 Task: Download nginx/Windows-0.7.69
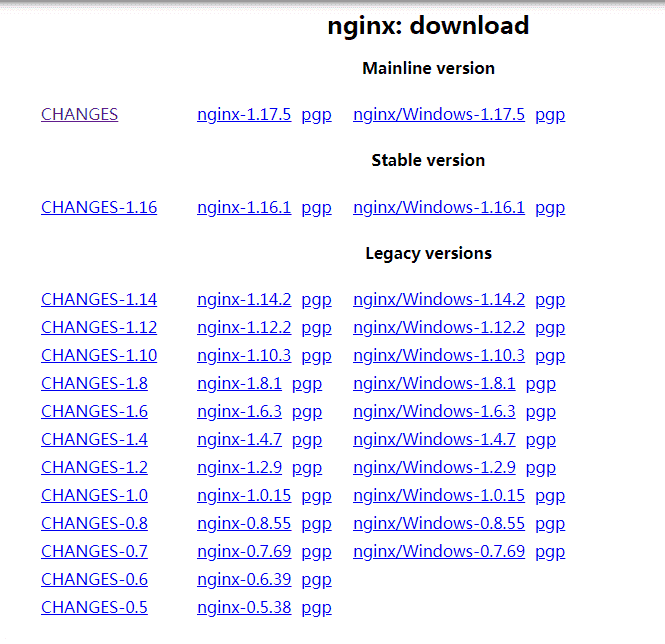pyautogui.click(x=439, y=552)
